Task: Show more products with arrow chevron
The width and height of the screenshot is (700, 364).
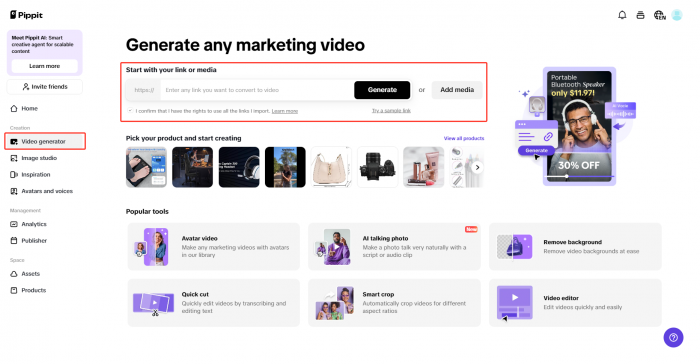Action: click(x=477, y=167)
